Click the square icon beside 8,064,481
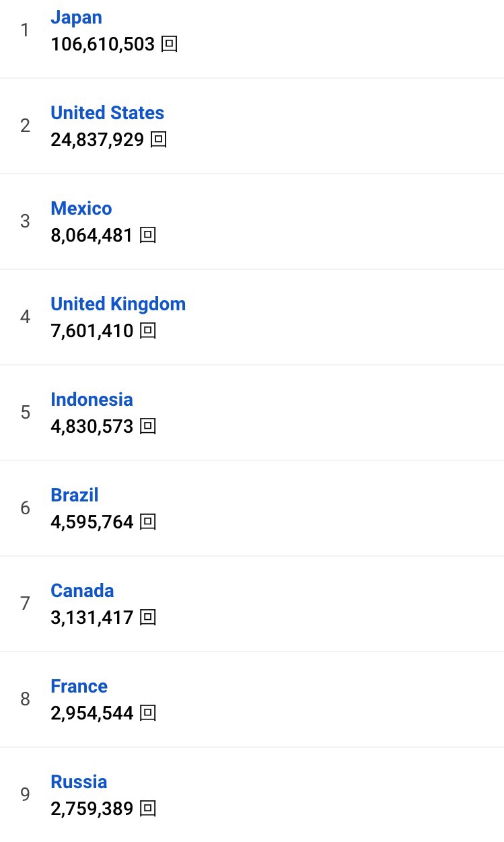 tap(148, 236)
